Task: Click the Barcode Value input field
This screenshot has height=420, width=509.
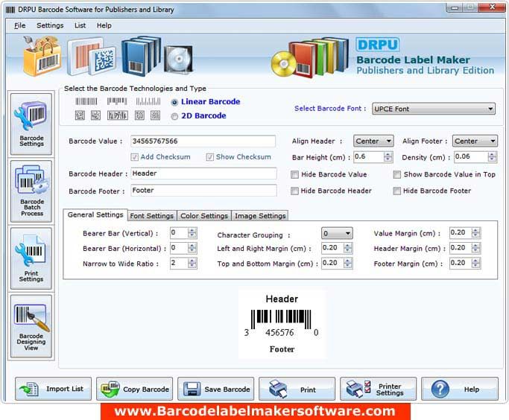Action: (x=203, y=141)
